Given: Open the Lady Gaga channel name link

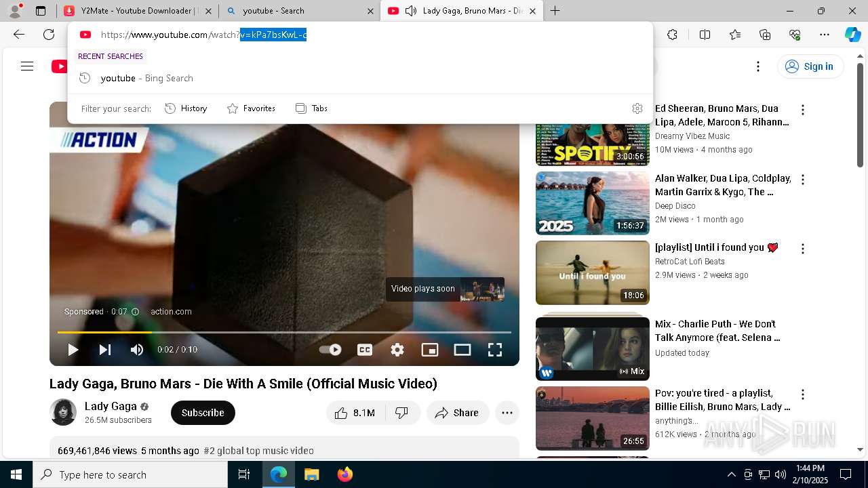Looking at the screenshot, I should tap(111, 406).
